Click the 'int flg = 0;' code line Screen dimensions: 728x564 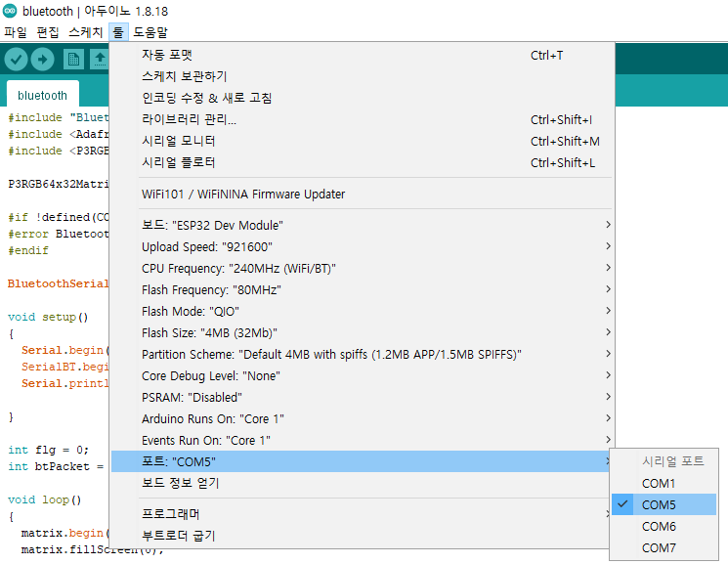pyautogui.click(x=48, y=451)
